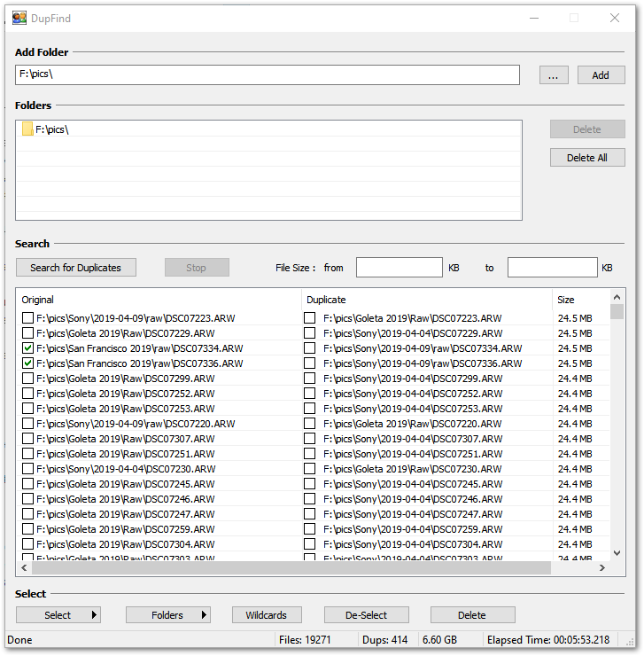Click the File Size from input field
Image resolution: width=644 pixels, height=656 pixels.
400,268
